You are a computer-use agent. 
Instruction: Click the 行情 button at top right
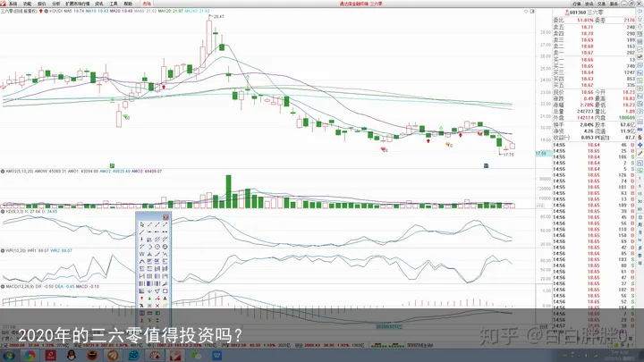pyautogui.click(x=577, y=4)
